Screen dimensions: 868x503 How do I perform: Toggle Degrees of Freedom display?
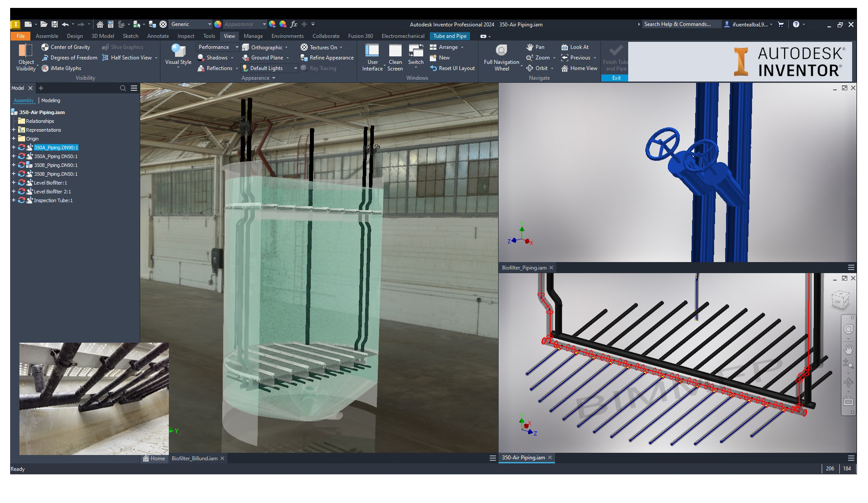point(69,58)
